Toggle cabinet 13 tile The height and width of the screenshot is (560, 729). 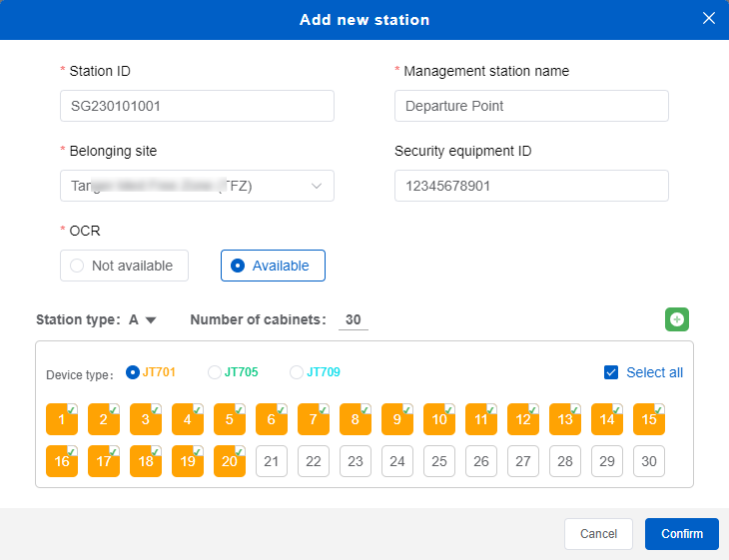click(565, 419)
